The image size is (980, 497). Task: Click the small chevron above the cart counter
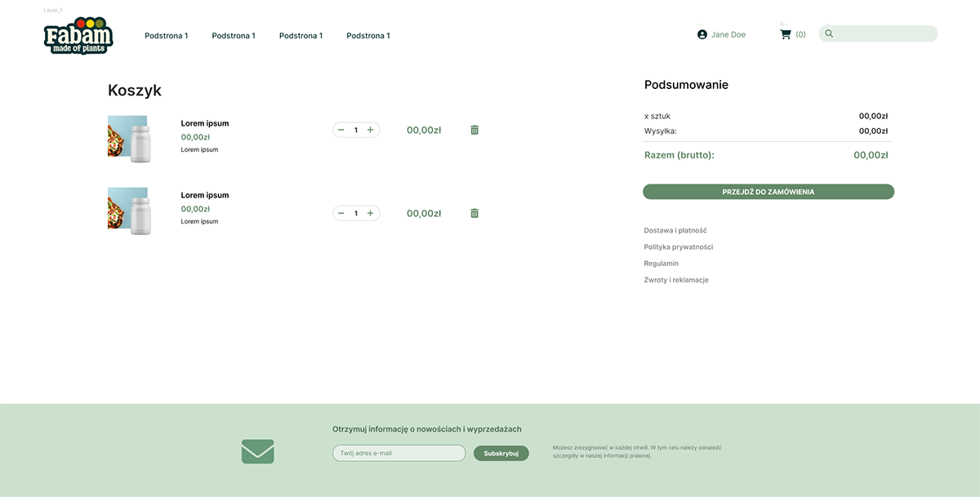point(782,23)
